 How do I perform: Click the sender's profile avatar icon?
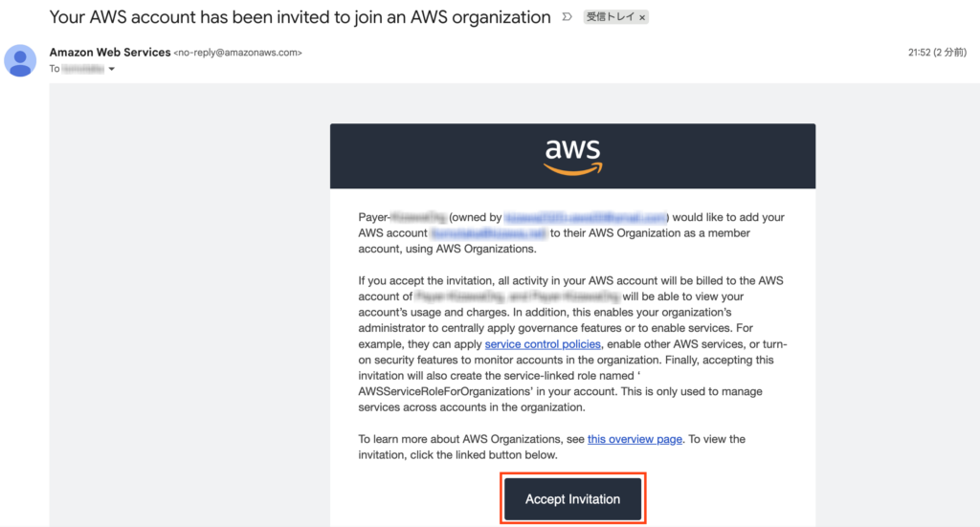20,59
